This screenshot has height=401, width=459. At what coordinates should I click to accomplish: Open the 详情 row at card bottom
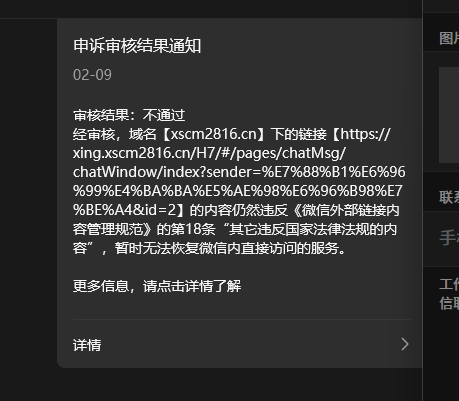point(242,345)
